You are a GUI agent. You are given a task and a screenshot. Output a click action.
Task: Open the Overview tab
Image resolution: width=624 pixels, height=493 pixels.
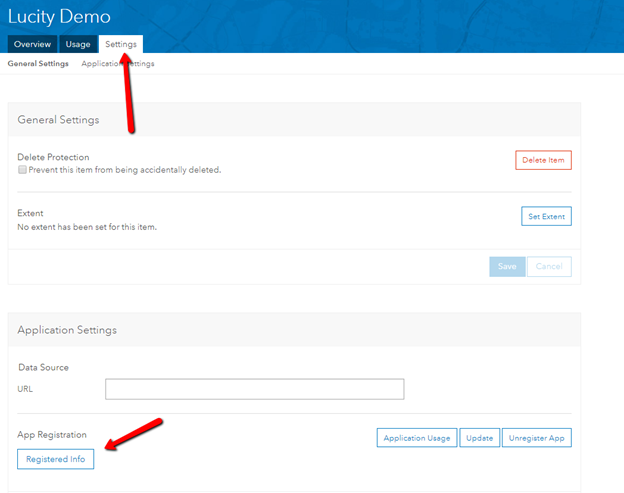(32, 44)
